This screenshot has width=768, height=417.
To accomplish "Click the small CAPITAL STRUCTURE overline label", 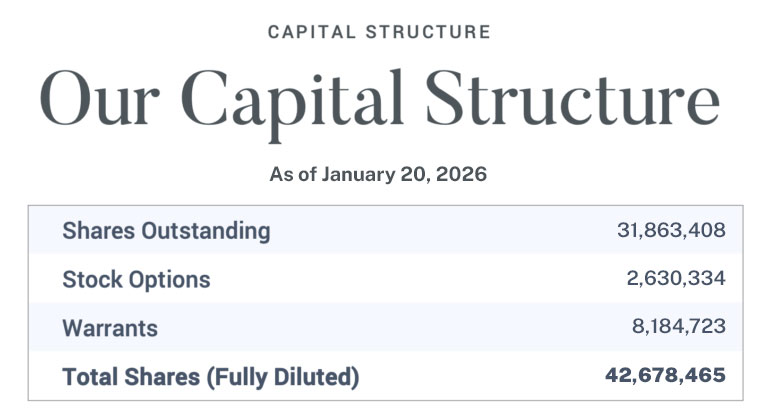I will [379, 32].
